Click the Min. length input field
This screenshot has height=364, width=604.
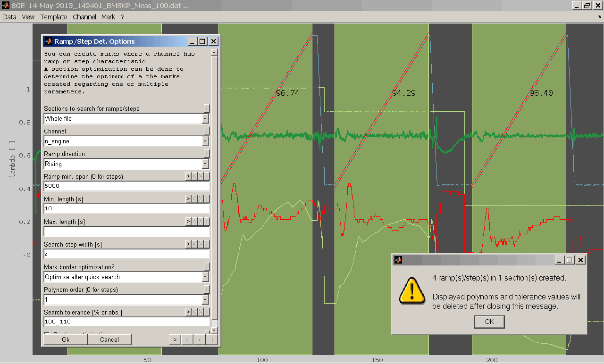126,208
